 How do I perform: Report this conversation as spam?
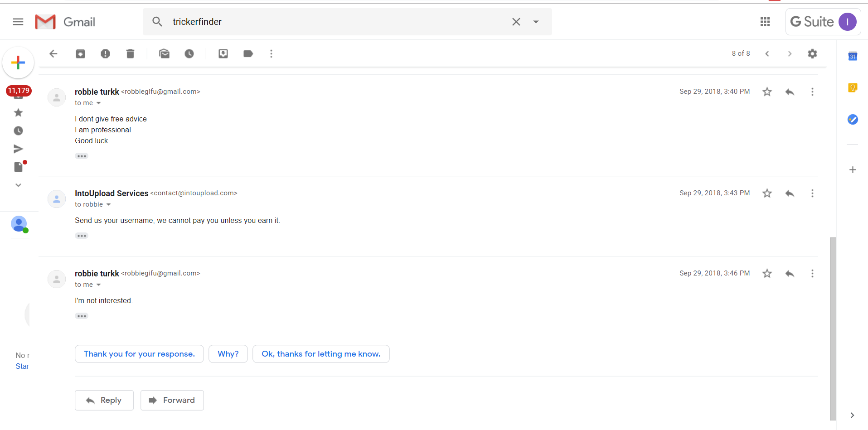click(105, 54)
